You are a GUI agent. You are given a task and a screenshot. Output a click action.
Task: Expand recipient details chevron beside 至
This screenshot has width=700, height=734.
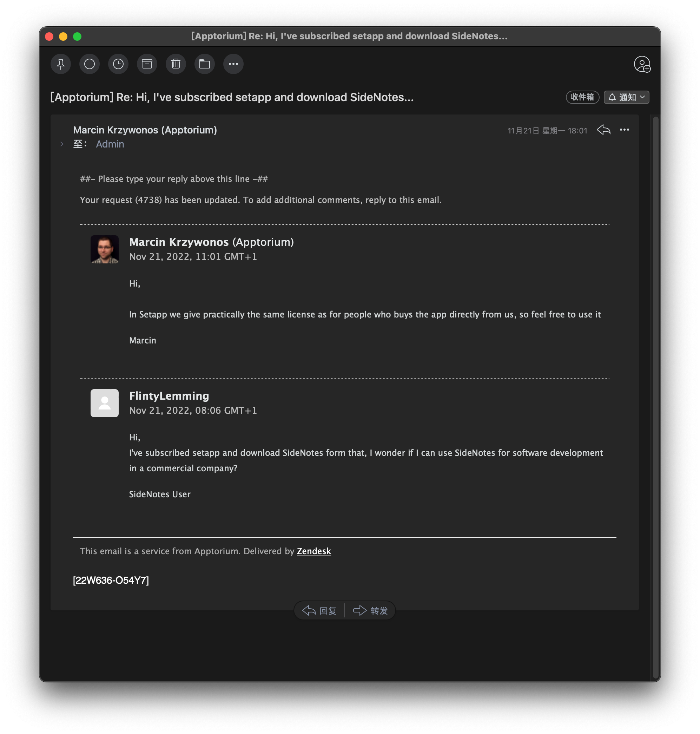click(62, 144)
